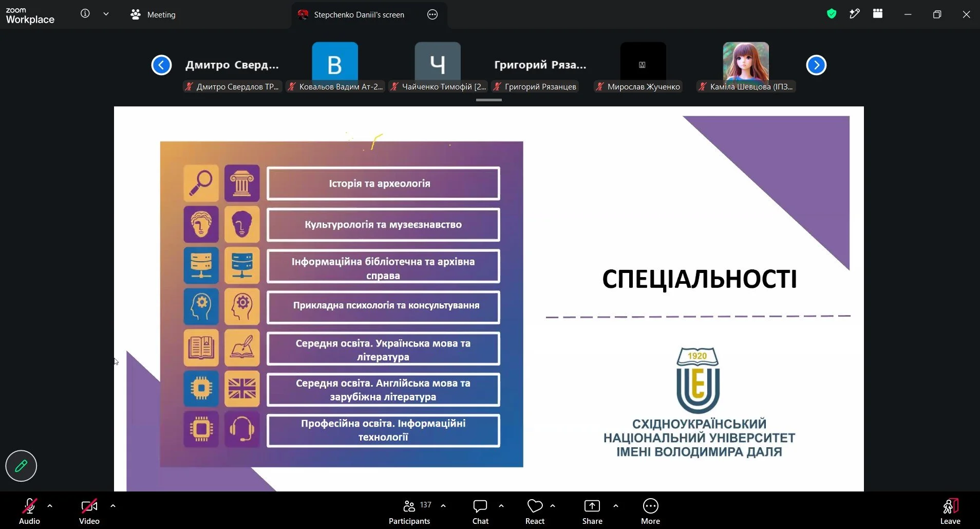Expand participants options arrow
Screen dimensions: 980x529
[443, 506]
